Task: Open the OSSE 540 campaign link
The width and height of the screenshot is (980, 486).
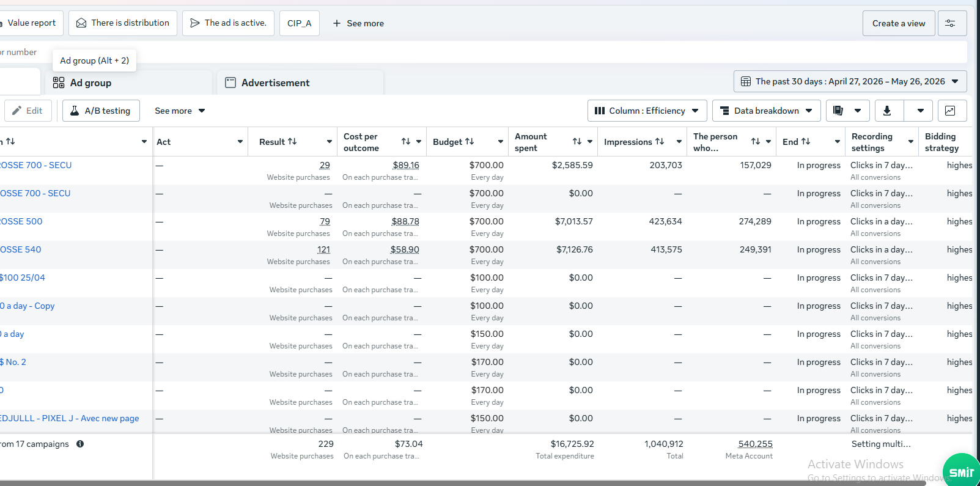Action: pyautogui.click(x=21, y=249)
